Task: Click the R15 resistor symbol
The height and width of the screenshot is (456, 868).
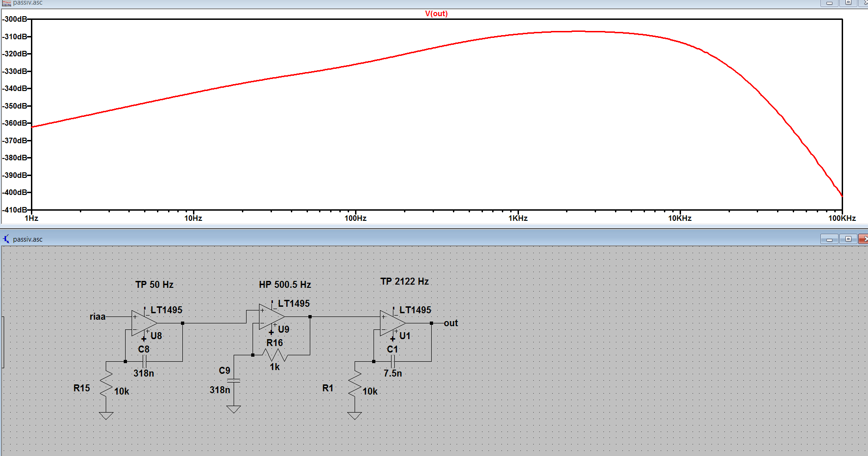Action: coord(106,384)
